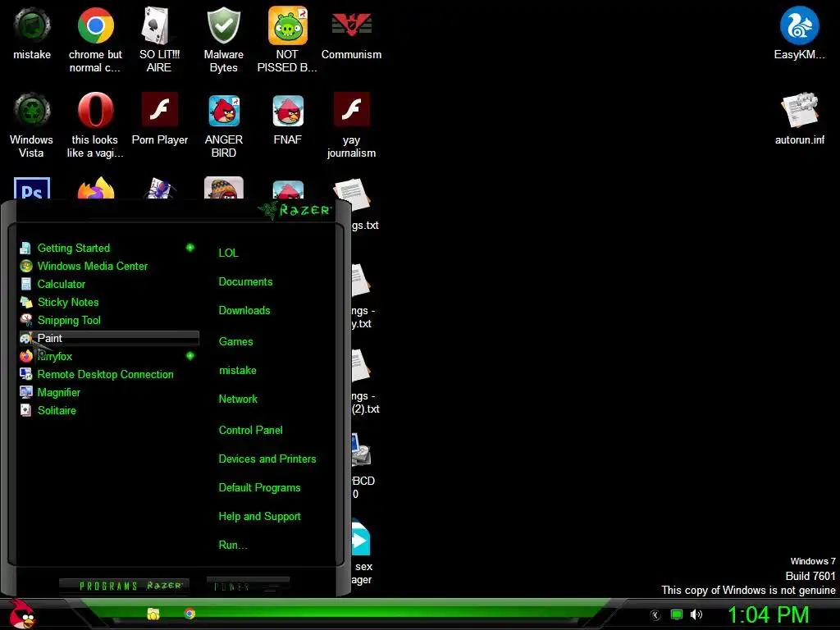The width and height of the screenshot is (840, 630).
Task: Open the Chrome taskbar icon
Action: point(189,614)
